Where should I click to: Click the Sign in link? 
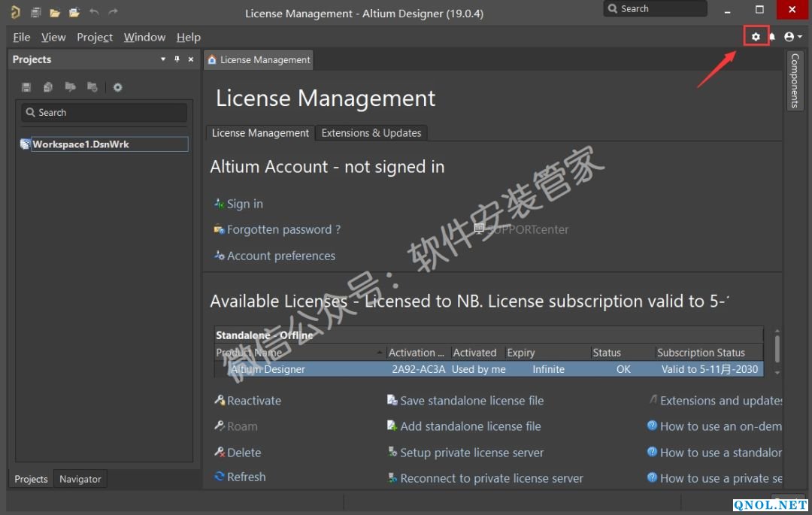(x=244, y=204)
